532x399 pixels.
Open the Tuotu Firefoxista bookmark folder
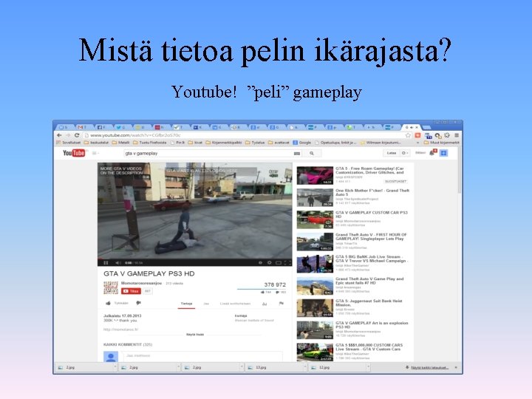coord(150,143)
